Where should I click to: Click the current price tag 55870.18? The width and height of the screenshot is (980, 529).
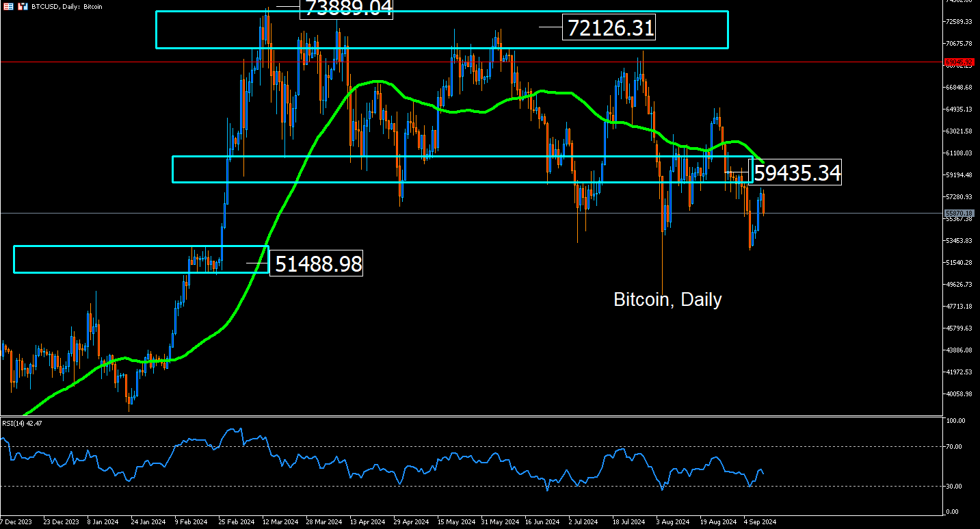point(959,214)
